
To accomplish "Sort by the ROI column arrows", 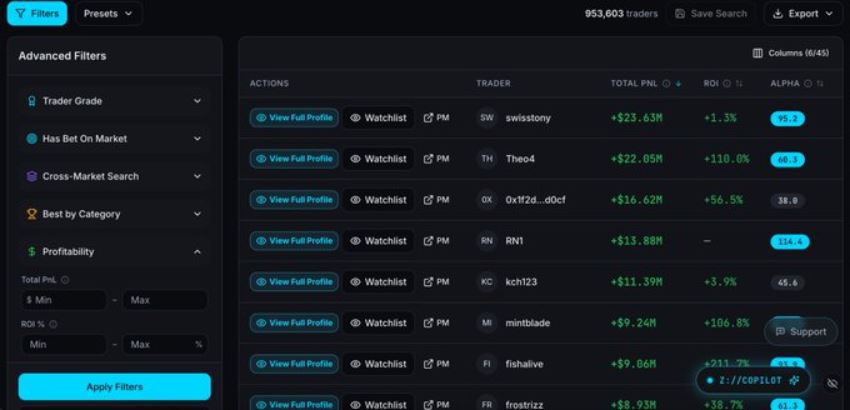I will 738,84.
